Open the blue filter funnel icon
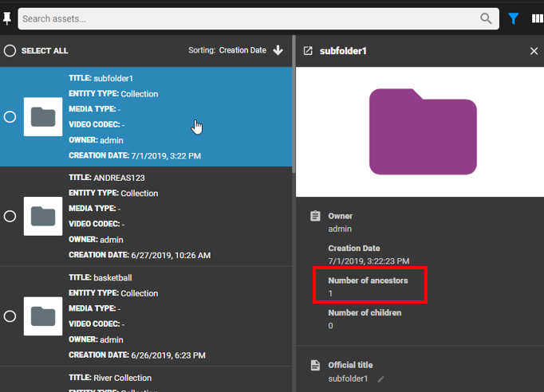 513,18
